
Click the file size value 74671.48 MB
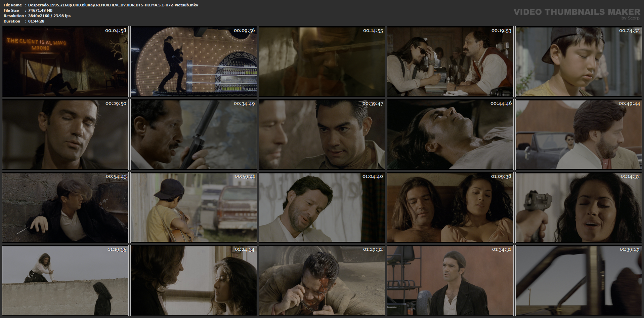coord(40,10)
